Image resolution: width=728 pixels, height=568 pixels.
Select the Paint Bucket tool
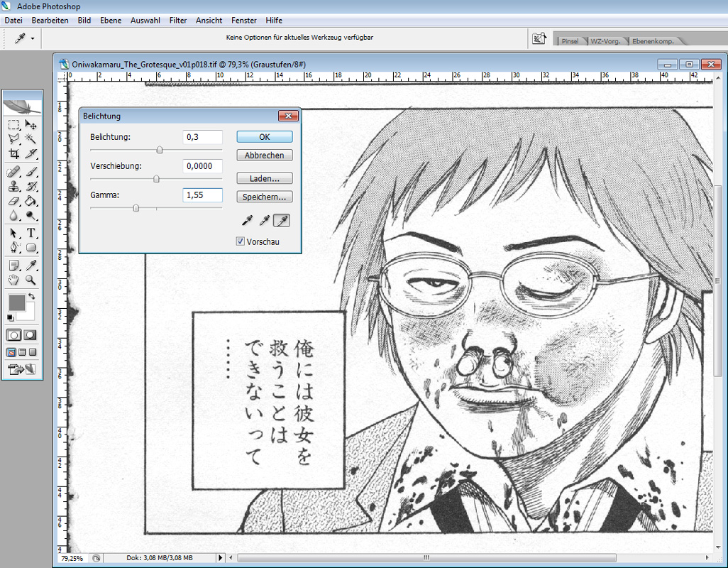pyautogui.click(x=31, y=201)
